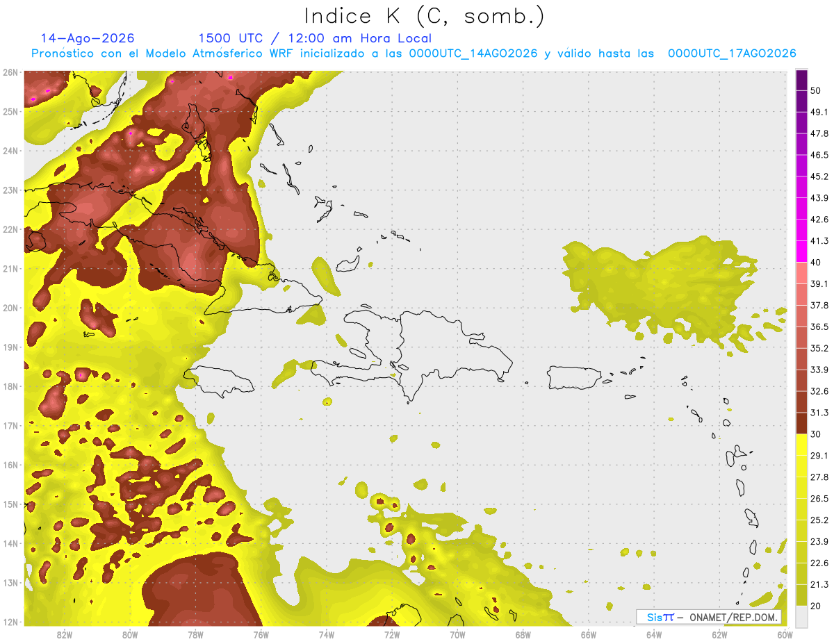Image resolution: width=834 pixels, height=644 pixels.
Task: Click colorbar value "42.6"
Action: (x=819, y=220)
